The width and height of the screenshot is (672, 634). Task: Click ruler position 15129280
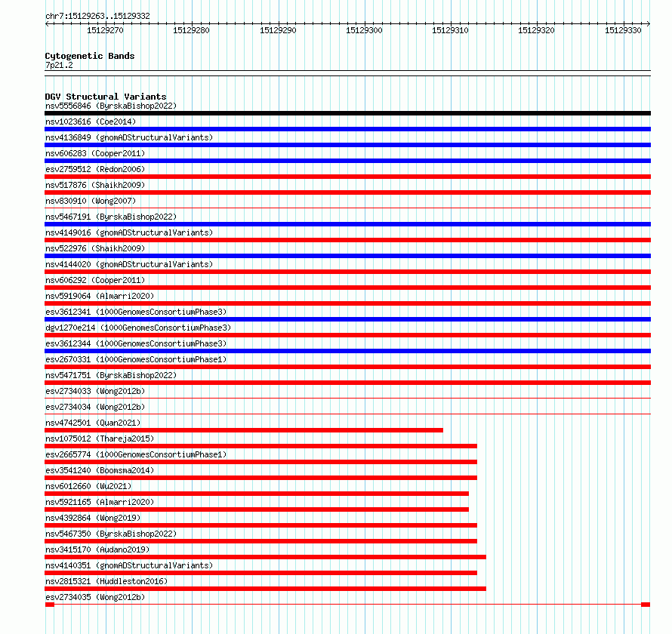191,30
